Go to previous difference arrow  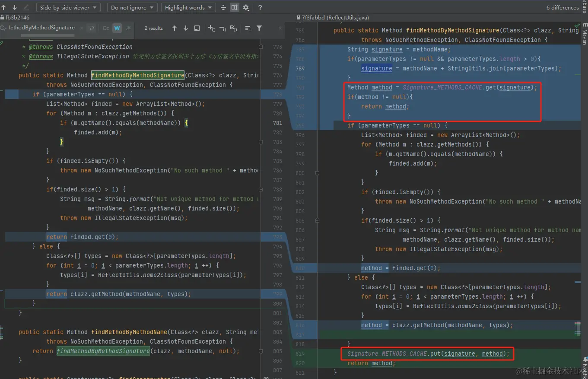tap(3, 7)
